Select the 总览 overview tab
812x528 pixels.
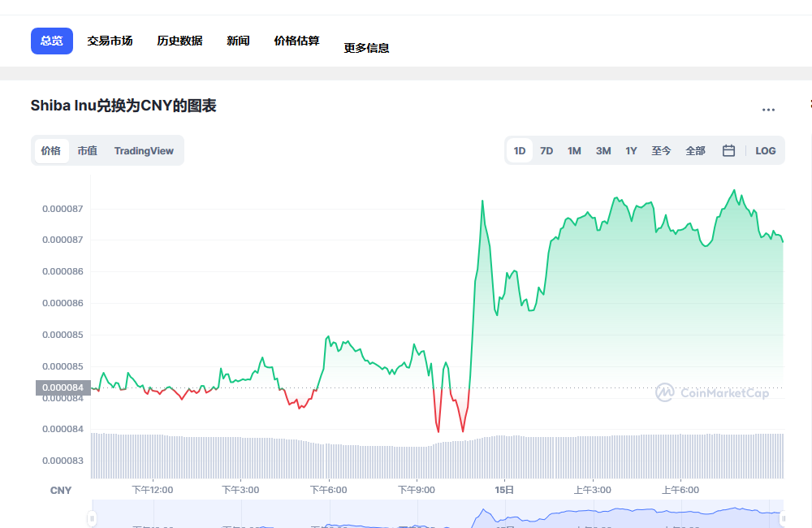52,41
